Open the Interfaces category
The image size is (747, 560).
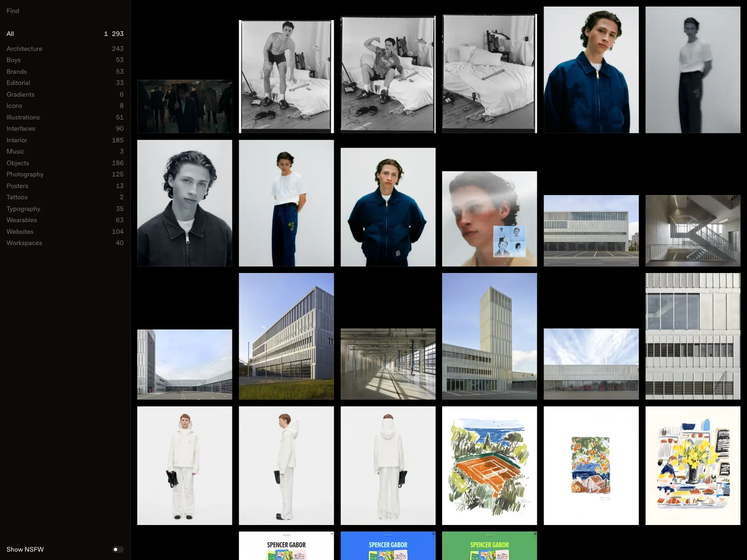(x=65, y=128)
